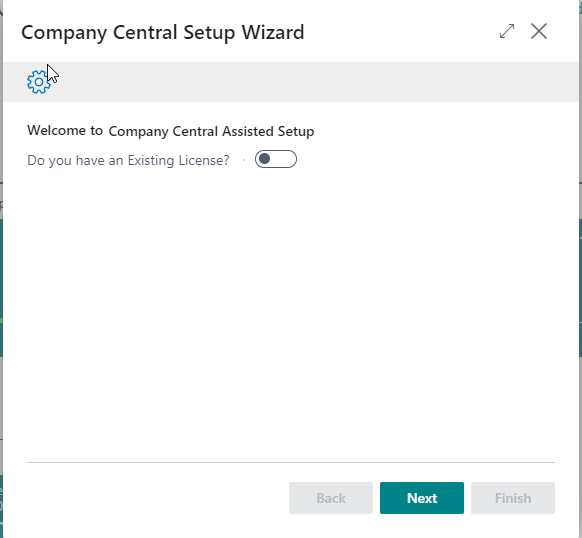582x538 pixels.
Task: Click the small dot before the toggle
Action: coord(244,160)
